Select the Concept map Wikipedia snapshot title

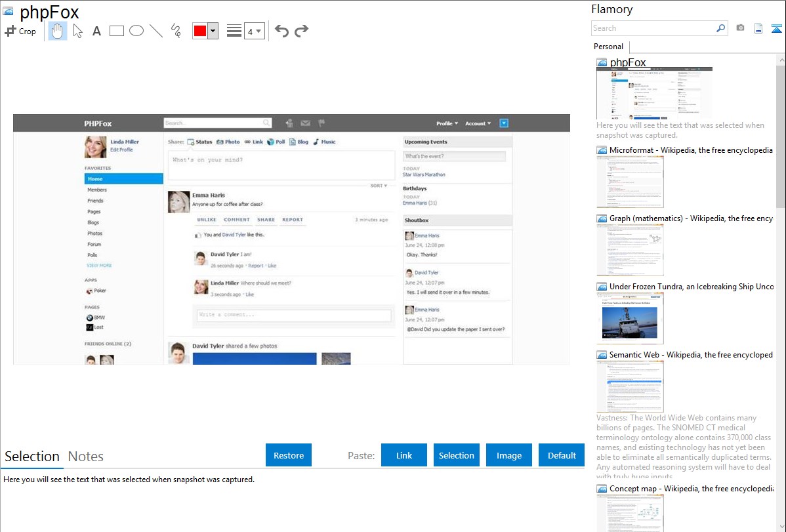click(692, 488)
